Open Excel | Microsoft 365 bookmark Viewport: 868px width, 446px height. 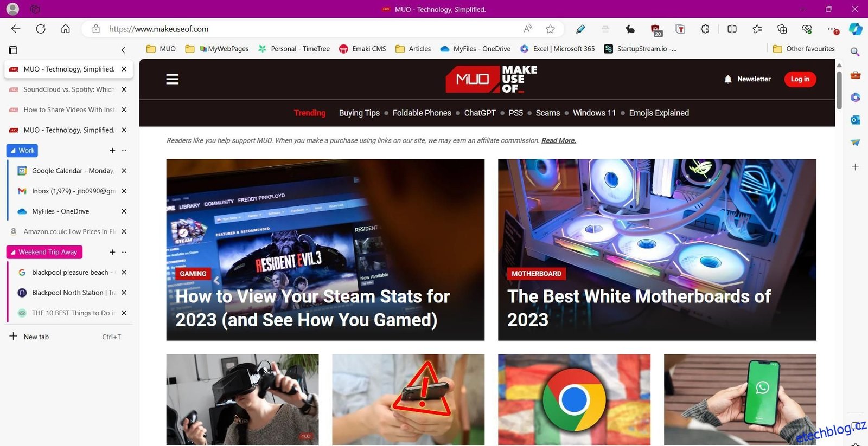tap(557, 49)
